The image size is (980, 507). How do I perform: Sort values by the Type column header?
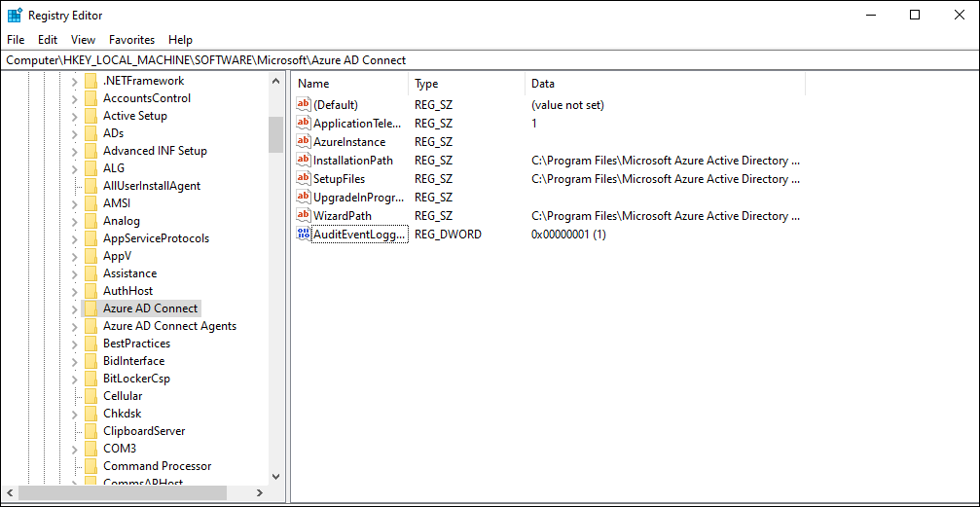(x=466, y=83)
